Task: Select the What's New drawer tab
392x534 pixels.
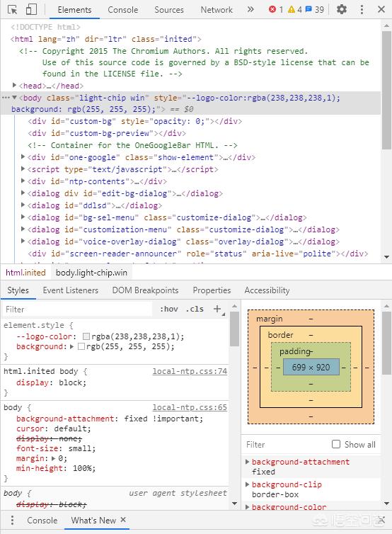Action: click(93, 521)
